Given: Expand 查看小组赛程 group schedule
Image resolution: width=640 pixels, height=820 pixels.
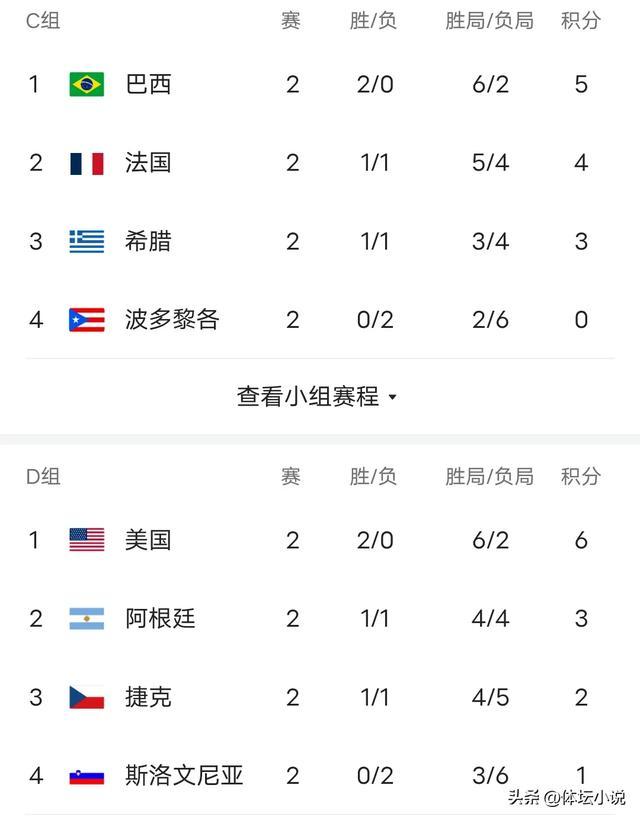Looking at the screenshot, I should point(317,396).
